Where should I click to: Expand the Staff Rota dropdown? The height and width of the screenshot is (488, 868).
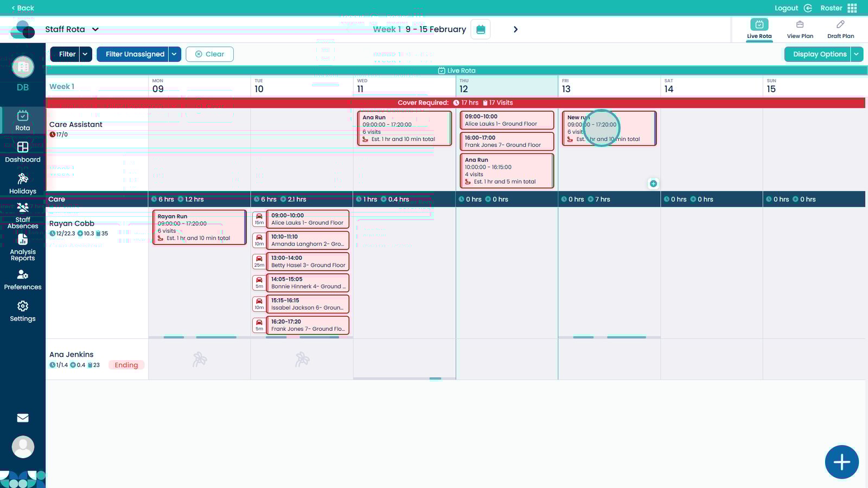click(95, 29)
